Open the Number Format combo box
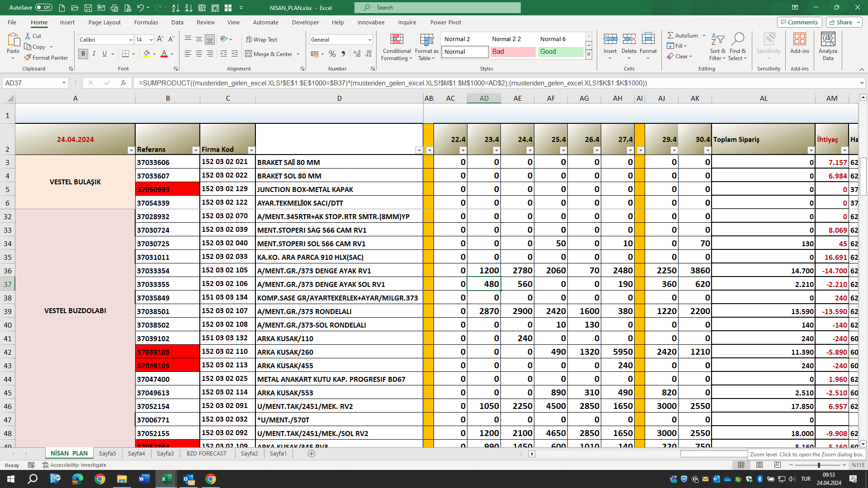Image resolution: width=868 pixels, height=488 pixels. [341, 39]
